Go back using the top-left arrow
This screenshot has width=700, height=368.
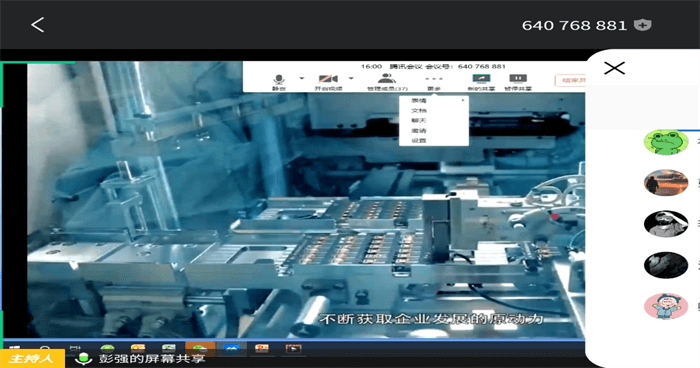(x=38, y=25)
